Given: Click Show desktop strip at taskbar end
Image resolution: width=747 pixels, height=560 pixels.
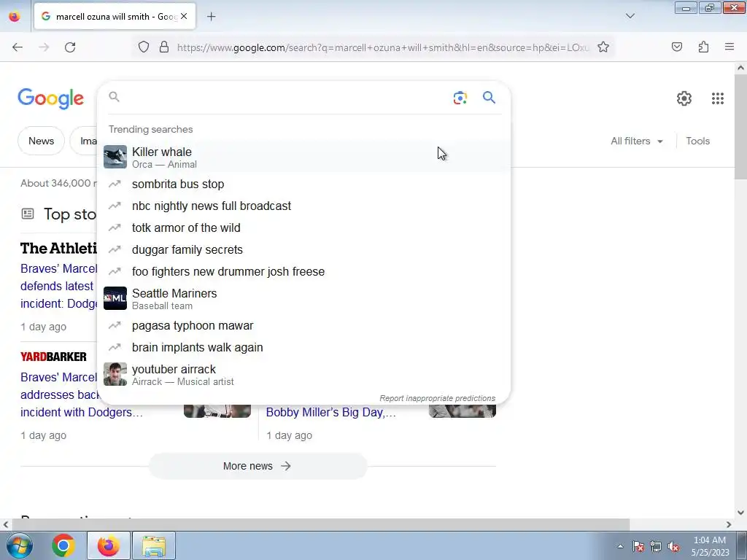Looking at the screenshot, I should (x=742, y=545).
